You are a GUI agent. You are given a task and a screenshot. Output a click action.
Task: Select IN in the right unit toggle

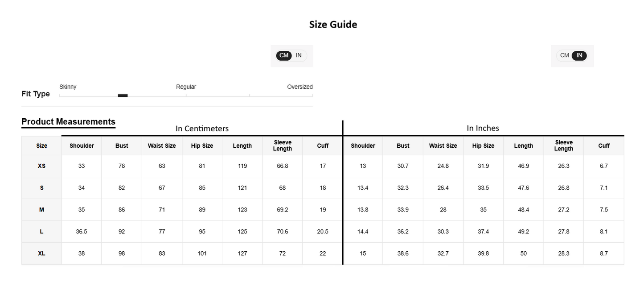579,55
